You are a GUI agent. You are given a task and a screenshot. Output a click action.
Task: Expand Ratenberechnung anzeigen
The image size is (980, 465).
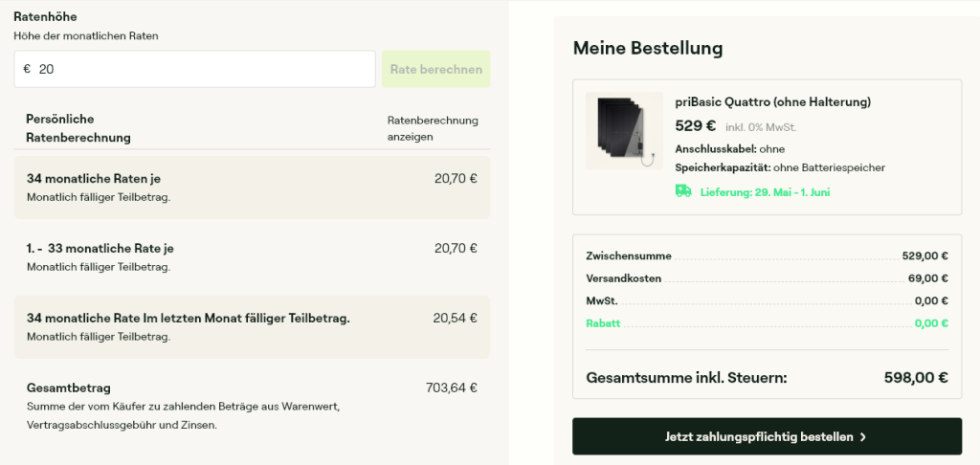(x=433, y=128)
